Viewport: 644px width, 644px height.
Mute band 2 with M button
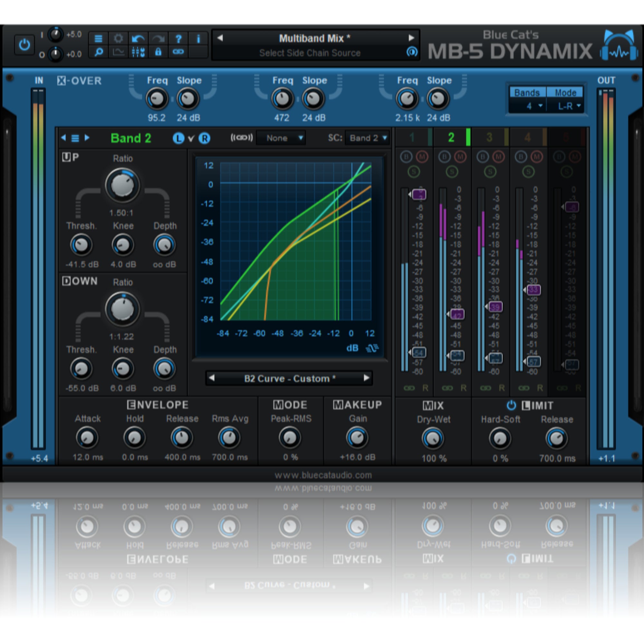[460, 156]
